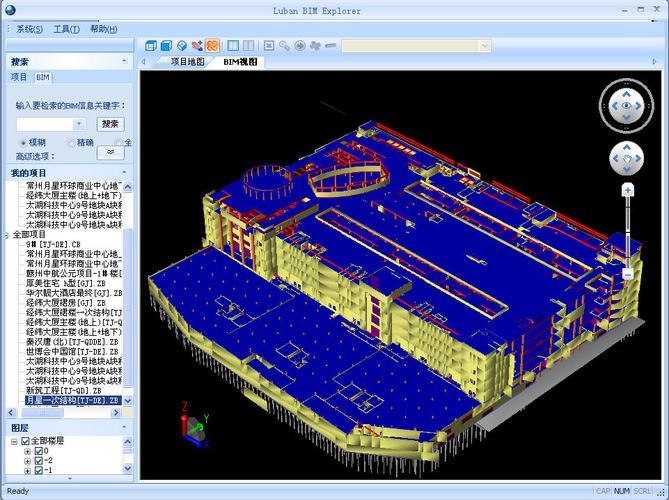Uncheck floor -2 layer checkbox

(38, 461)
